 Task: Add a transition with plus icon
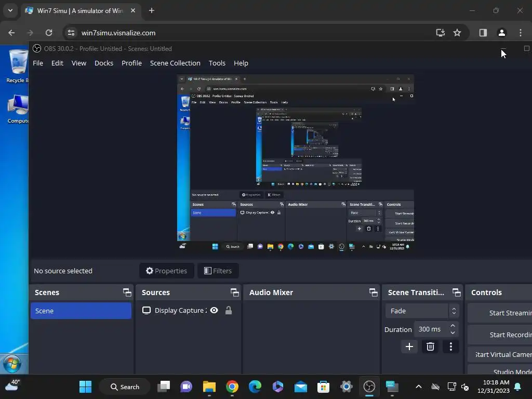409,347
